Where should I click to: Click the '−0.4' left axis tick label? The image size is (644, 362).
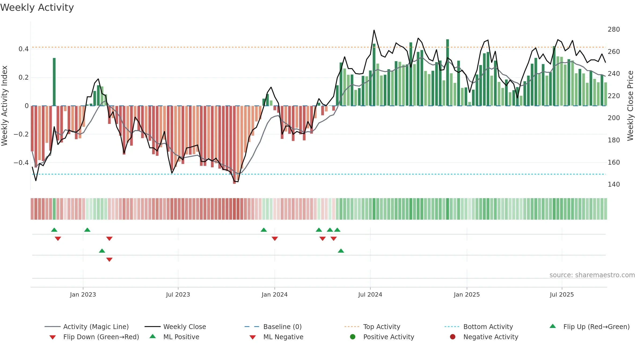21,163
